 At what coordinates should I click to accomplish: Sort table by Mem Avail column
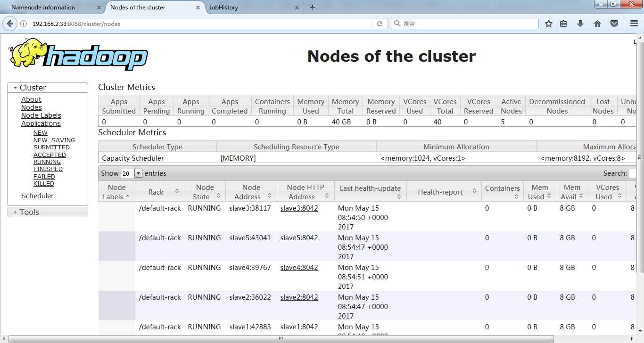pos(572,192)
